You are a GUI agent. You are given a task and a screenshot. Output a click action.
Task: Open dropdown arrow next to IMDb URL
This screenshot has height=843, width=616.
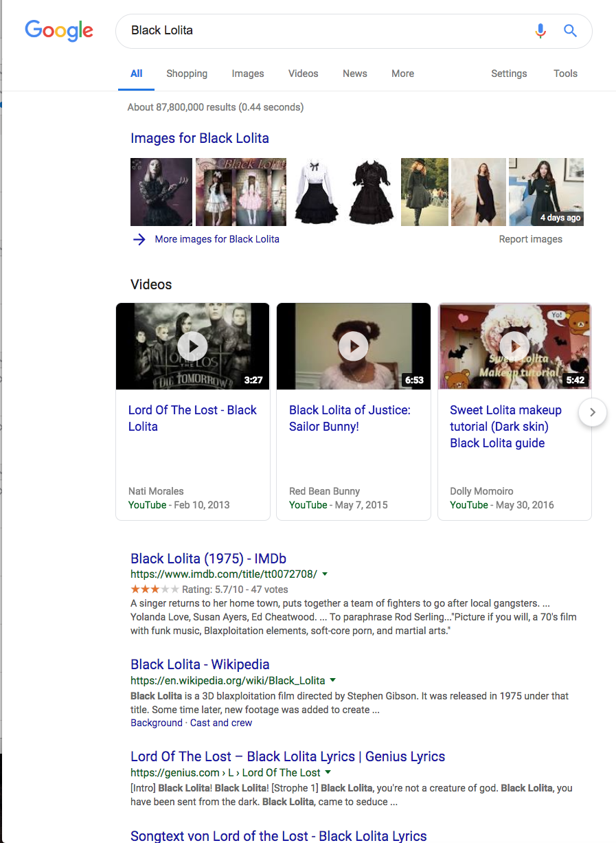click(325, 574)
